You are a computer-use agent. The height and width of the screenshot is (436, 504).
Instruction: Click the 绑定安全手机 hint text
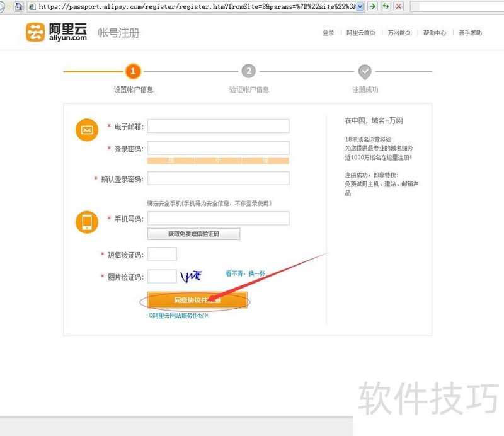[x=210, y=204]
